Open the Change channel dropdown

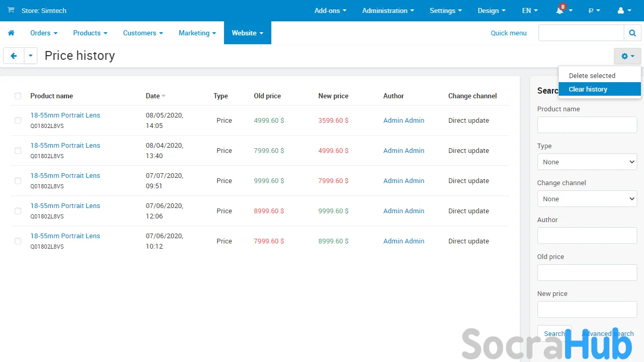(587, 199)
